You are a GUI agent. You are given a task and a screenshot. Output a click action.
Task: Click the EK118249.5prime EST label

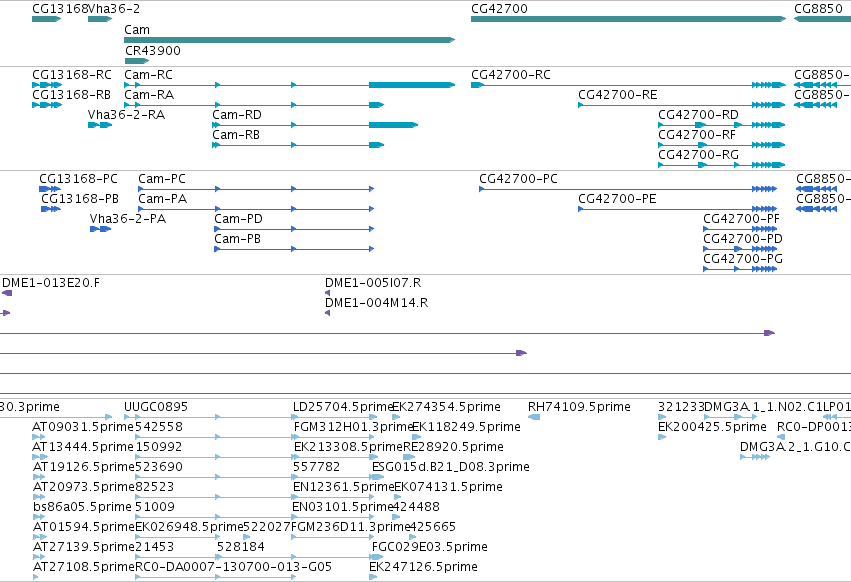pyautogui.click(x=467, y=427)
